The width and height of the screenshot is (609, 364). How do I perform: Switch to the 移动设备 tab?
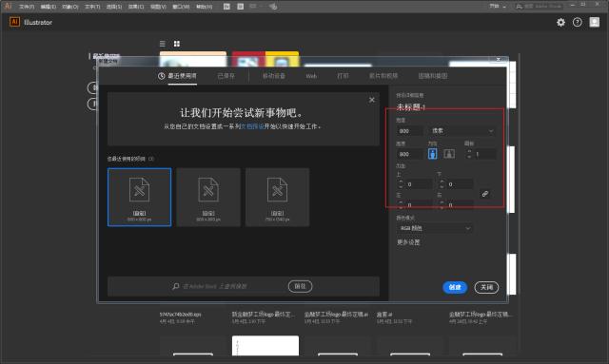click(x=274, y=76)
